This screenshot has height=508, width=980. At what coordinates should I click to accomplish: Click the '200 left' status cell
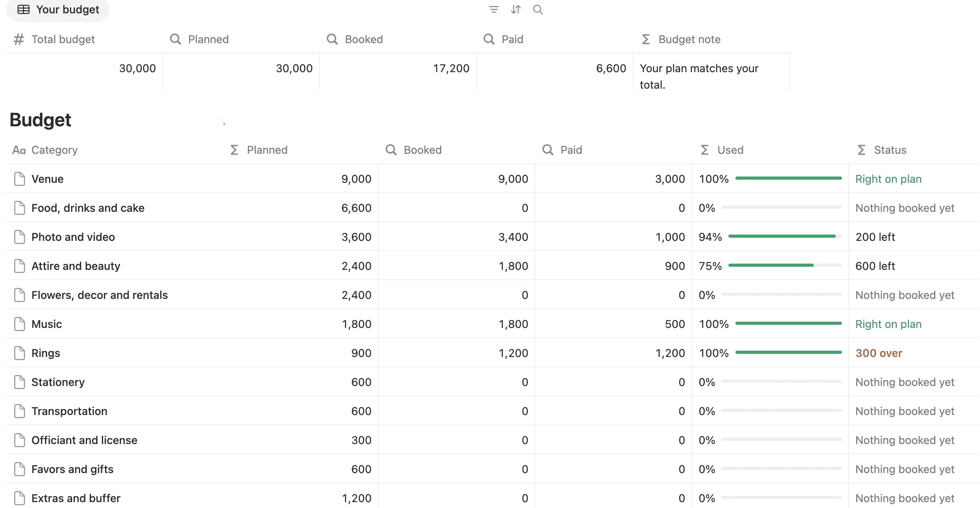(875, 237)
